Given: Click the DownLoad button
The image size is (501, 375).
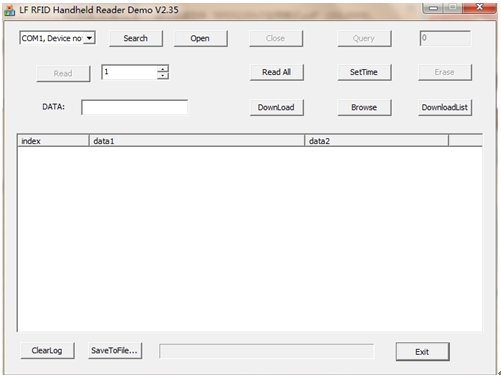Looking at the screenshot, I should [x=277, y=107].
